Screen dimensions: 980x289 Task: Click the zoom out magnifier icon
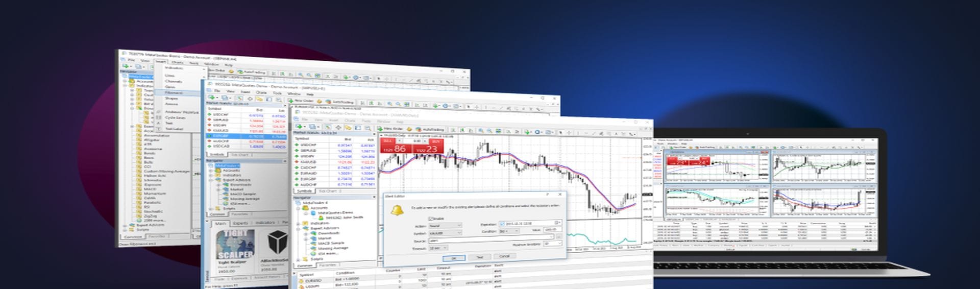(490, 131)
